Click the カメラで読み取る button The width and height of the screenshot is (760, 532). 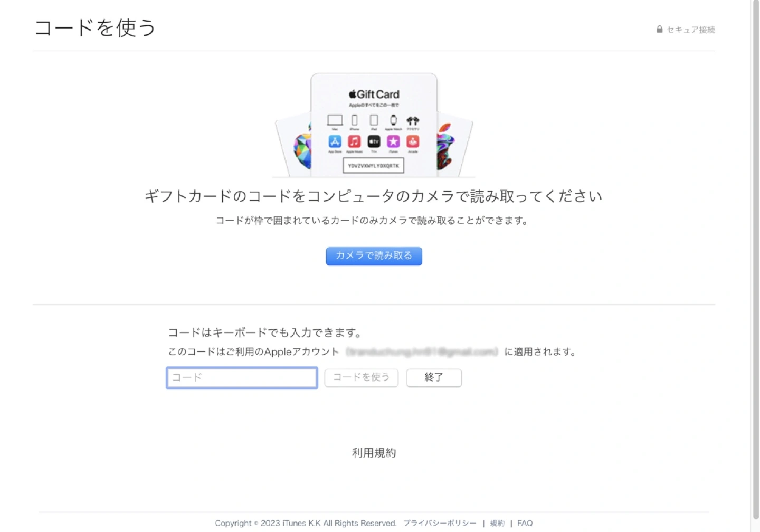click(x=374, y=256)
